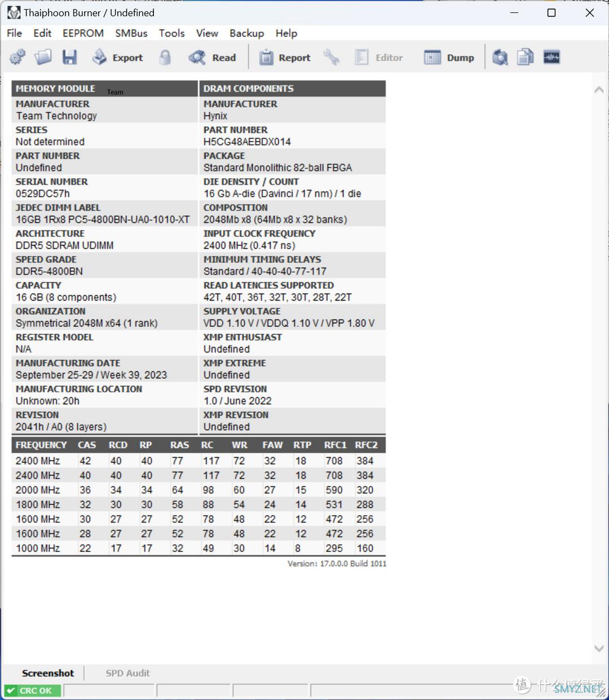Select the DRAM COMPONENTS header
Screen dimensions: 609x700
[x=293, y=88]
